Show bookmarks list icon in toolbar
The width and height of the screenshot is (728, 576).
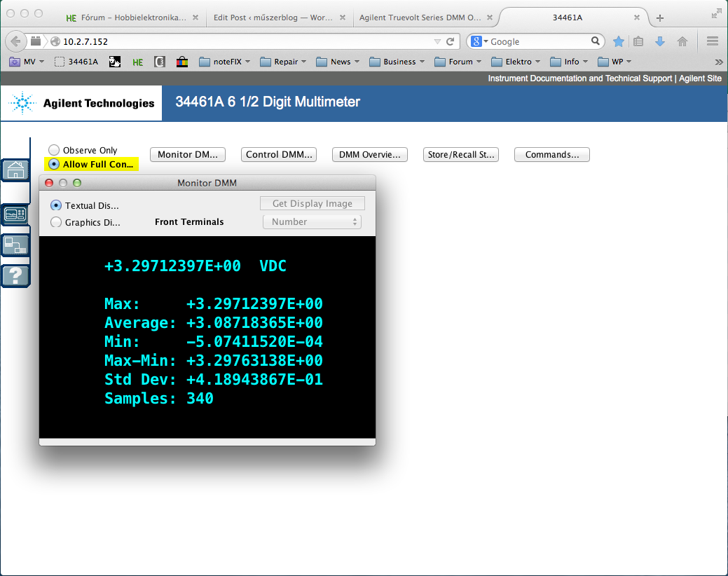[x=638, y=41]
